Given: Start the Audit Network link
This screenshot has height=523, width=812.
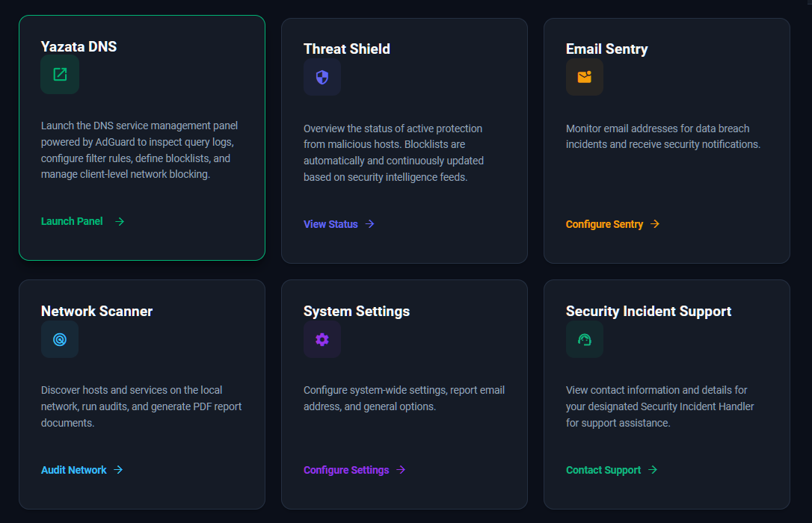Looking at the screenshot, I should tap(73, 470).
